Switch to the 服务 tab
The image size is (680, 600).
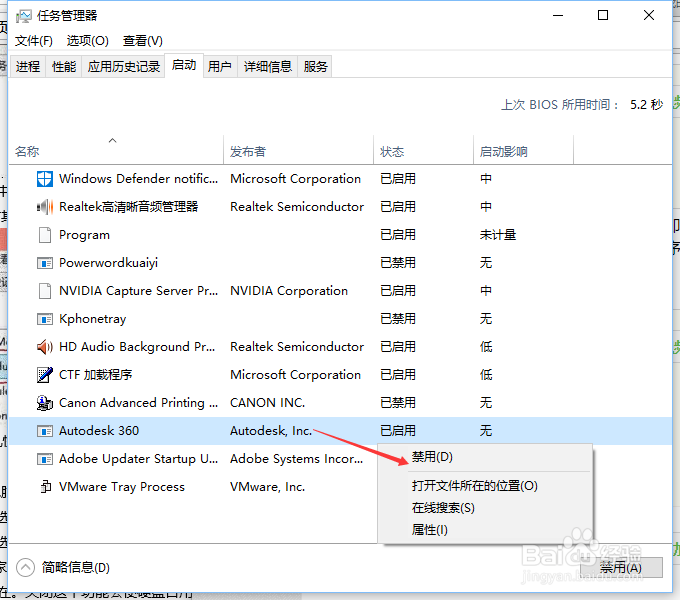click(315, 66)
